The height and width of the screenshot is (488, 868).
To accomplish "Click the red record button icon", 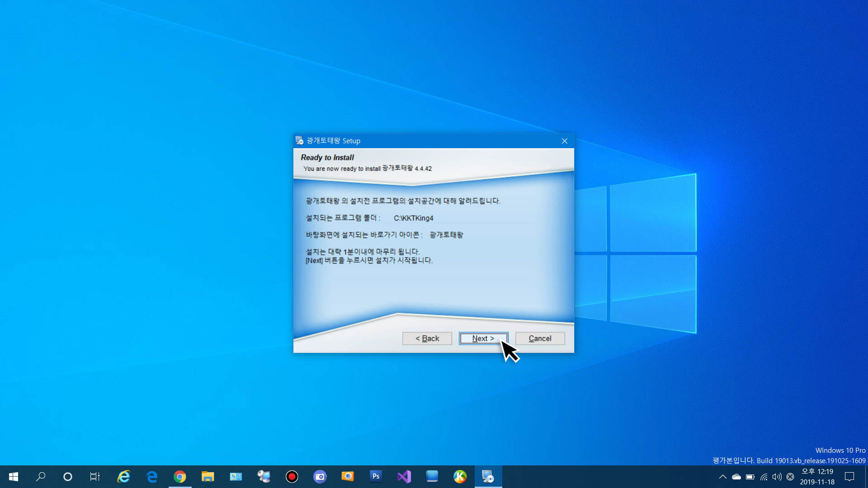I will [x=292, y=476].
